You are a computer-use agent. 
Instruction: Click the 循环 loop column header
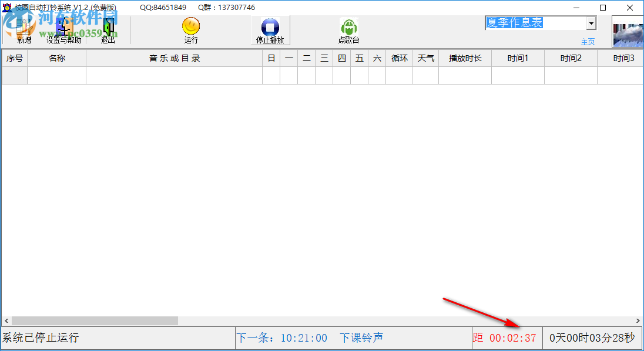(x=398, y=58)
